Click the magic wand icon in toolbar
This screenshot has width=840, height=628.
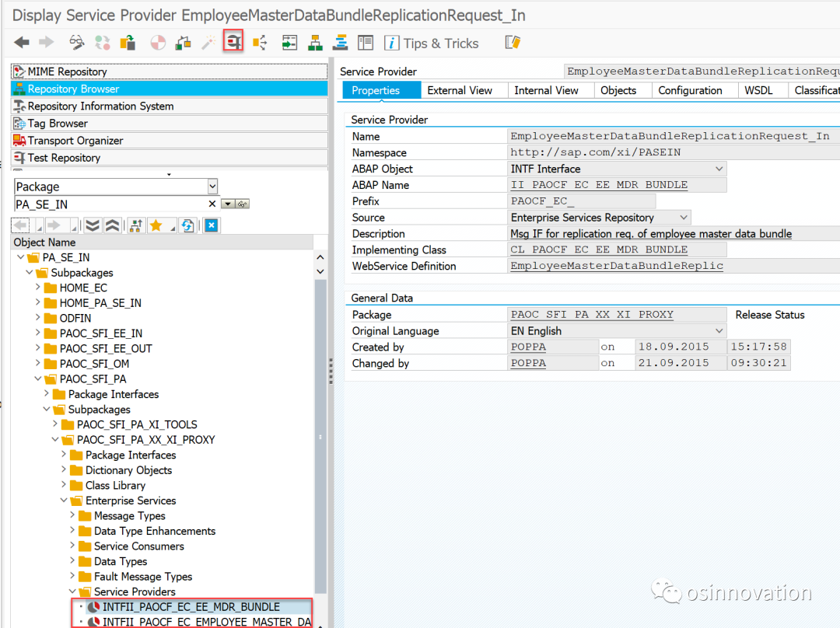(x=208, y=43)
